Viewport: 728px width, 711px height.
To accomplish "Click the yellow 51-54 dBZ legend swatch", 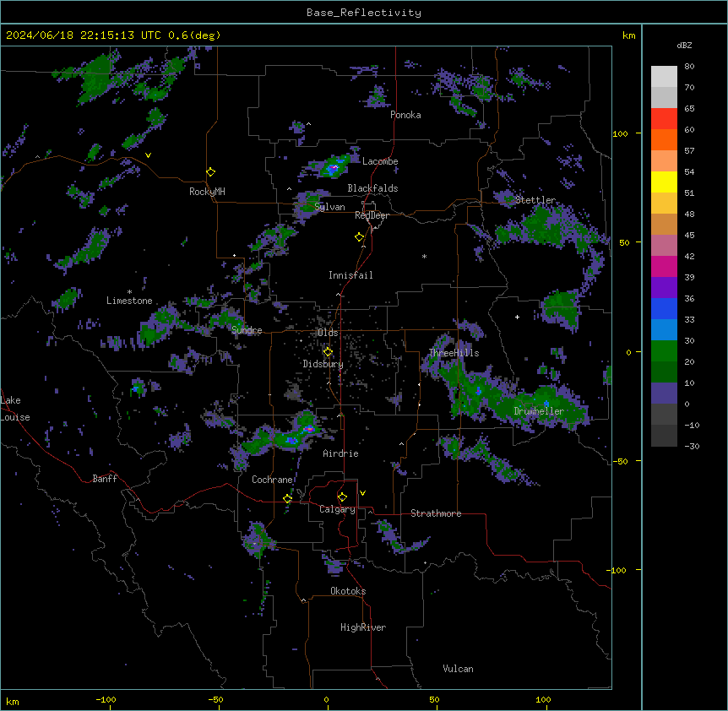I will tap(664, 182).
